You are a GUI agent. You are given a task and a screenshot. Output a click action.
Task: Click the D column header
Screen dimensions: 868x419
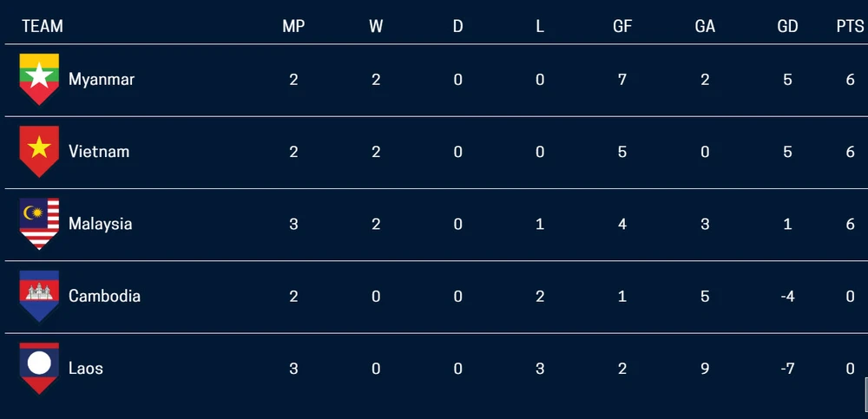(457, 26)
